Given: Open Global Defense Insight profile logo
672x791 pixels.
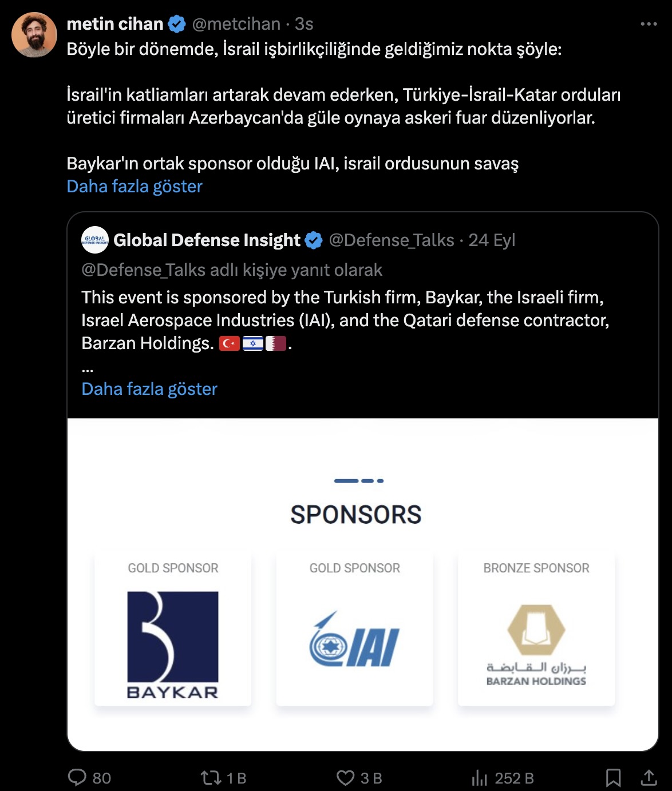Looking at the screenshot, I should point(95,240).
